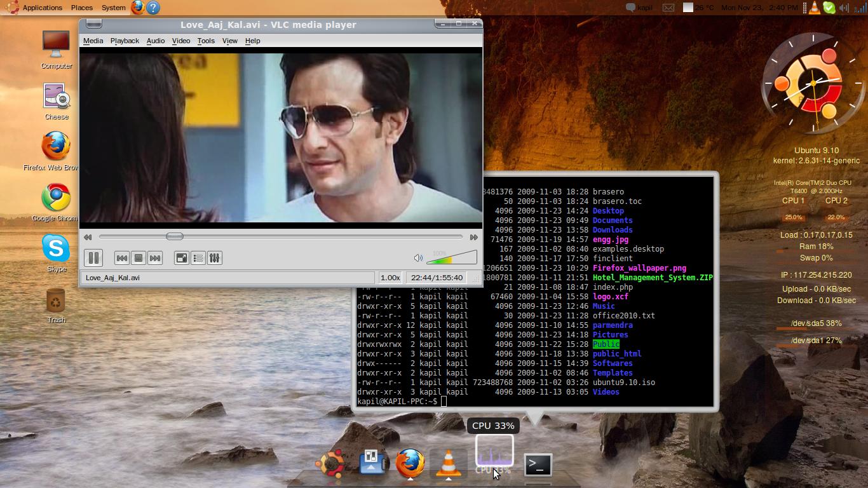Viewport: 868px width, 488px height.
Task: Open the Tools menu in VLC
Action: coord(206,41)
